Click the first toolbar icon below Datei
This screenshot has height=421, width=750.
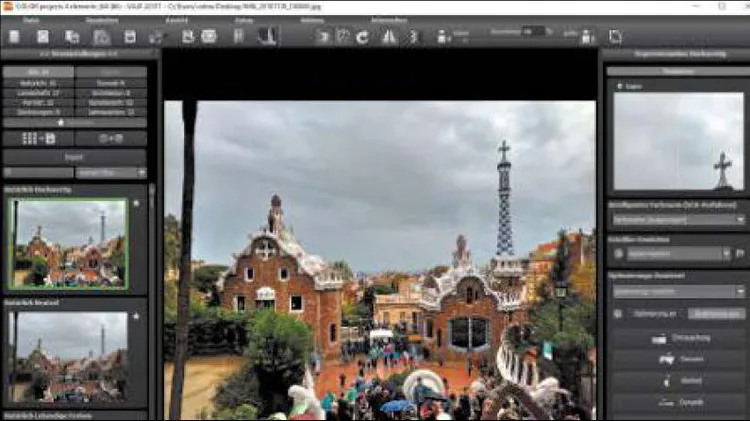click(14, 37)
